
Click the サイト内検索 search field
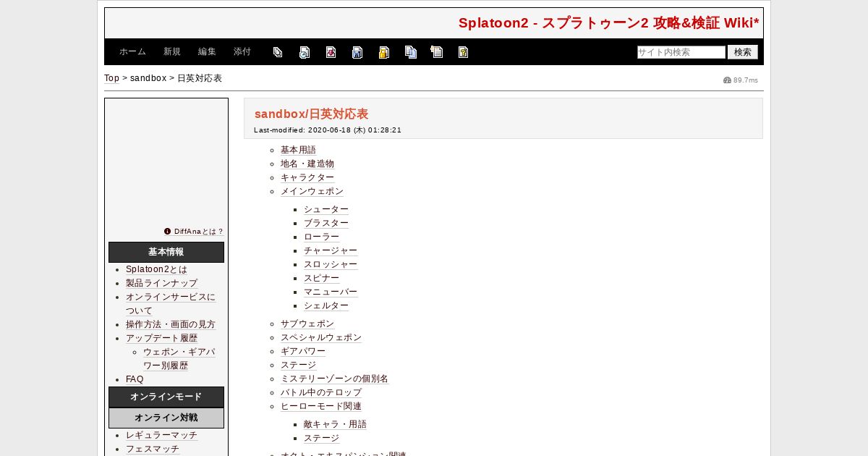coord(681,52)
